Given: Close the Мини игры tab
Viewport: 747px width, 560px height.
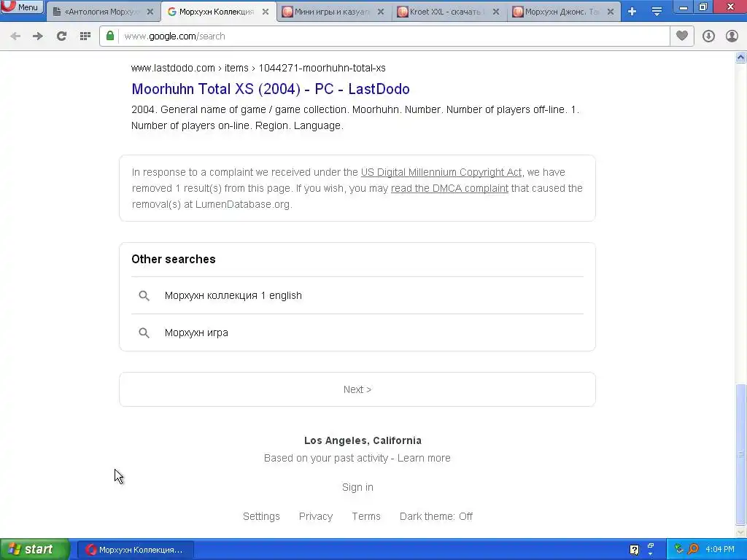Looking at the screenshot, I should pos(381,12).
